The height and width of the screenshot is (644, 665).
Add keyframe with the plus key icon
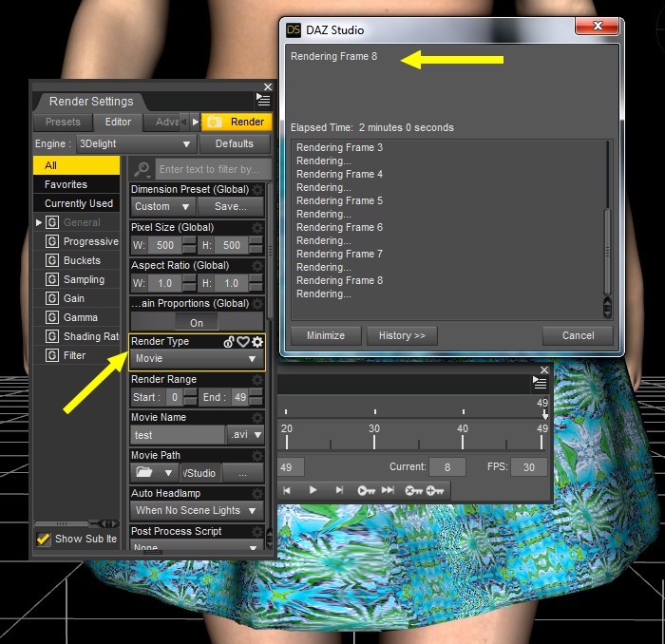pos(435,490)
